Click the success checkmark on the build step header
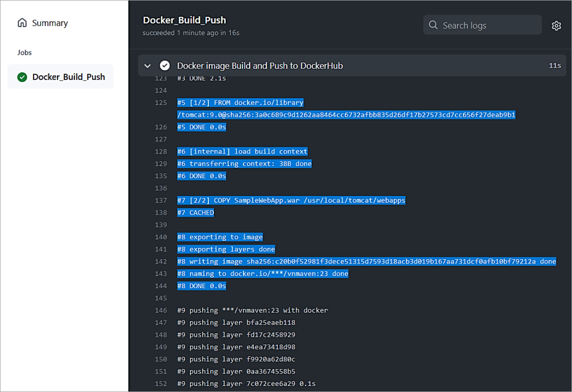Viewport: 572px width, 392px height. pos(164,65)
